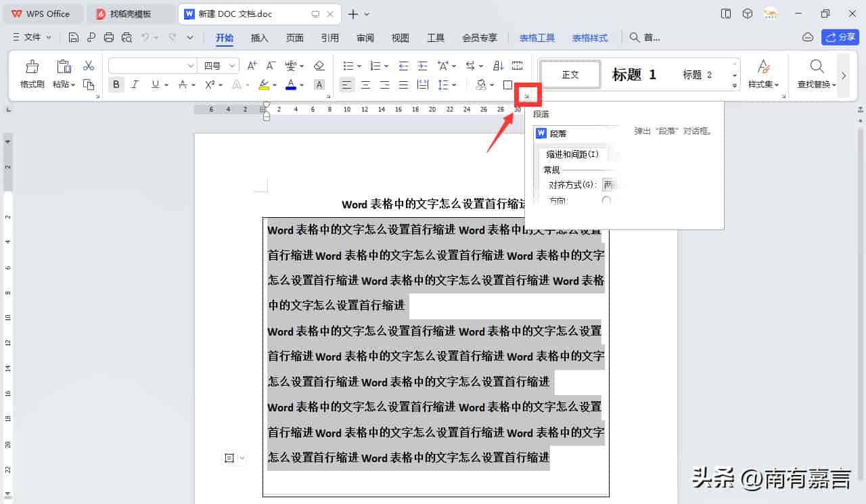Open 样式集 Style Sets dropdown
The height and width of the screenshot is (504, 866).
(764, 74)
